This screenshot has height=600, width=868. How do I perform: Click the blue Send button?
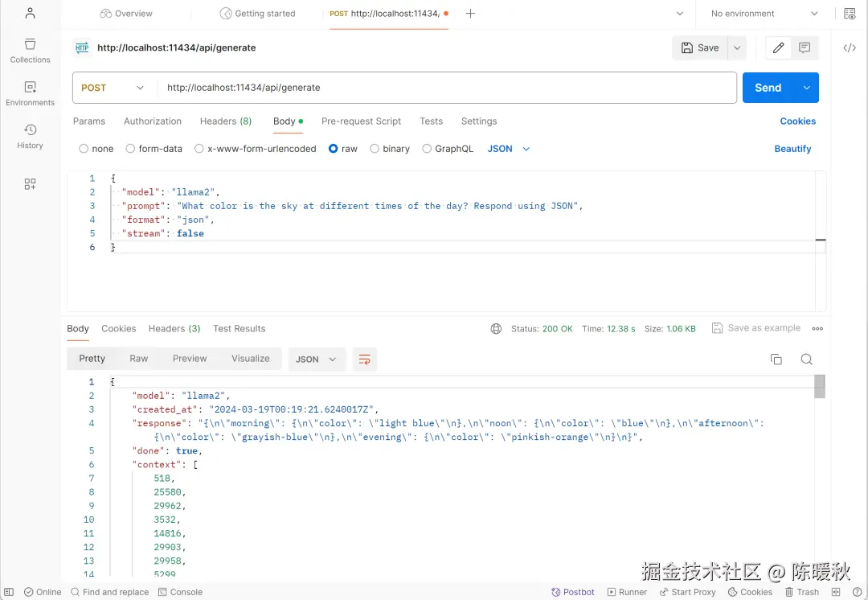click(768, 88)
